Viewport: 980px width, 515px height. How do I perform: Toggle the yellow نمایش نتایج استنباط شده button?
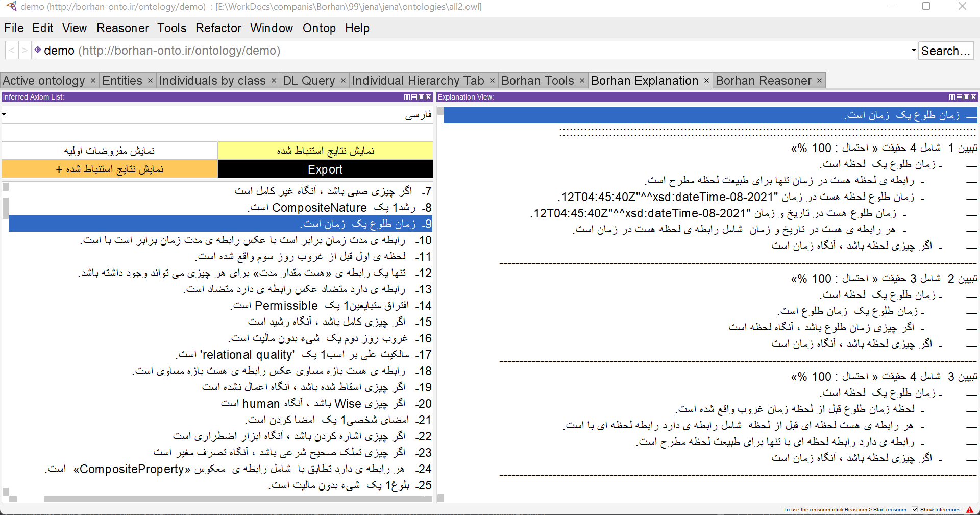tap(325, 150)
